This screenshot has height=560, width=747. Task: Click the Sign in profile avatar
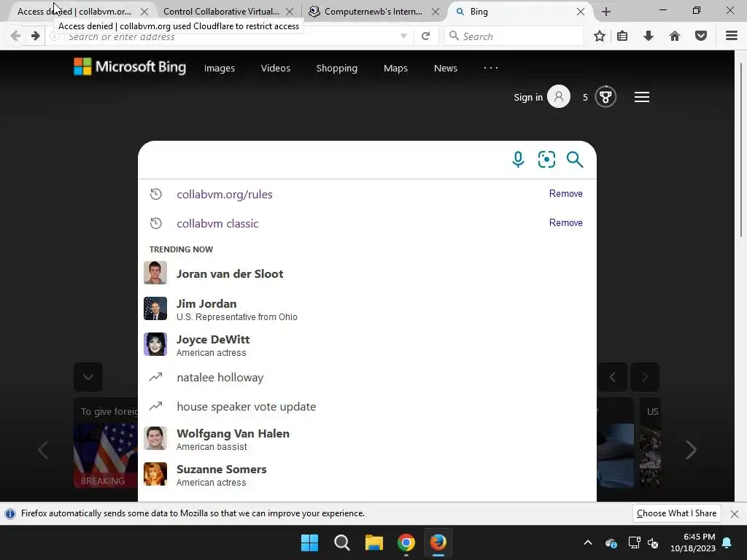[559, 97]
